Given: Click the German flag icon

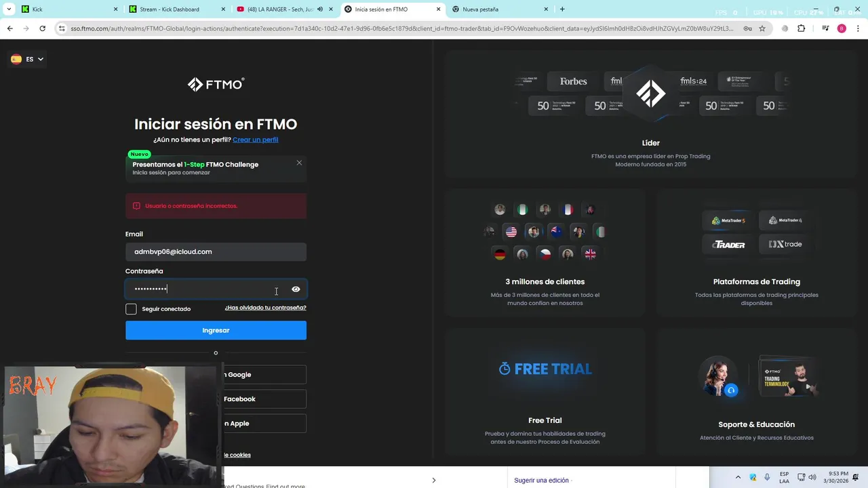Looking at the screenshot, I should pyautogui.click(x=500, y=254).
